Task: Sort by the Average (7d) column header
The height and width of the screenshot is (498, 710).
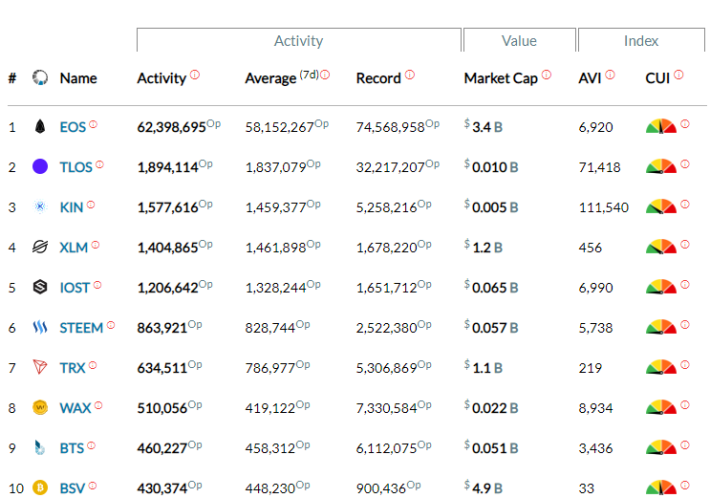Action: point(281,78)
